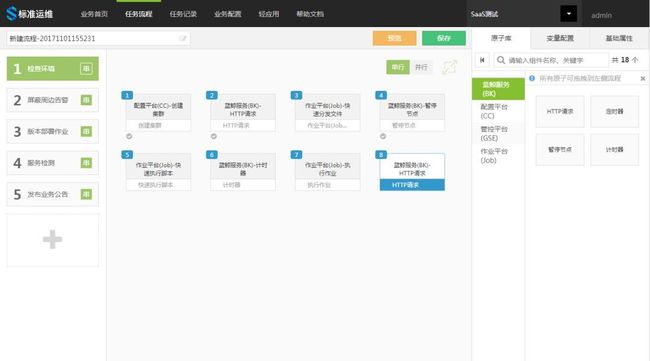Image resolution: width=650 pixels, height=361 pixels.
Task: Select node 1 配置平台(CC)-创建集群
Action: [x=158, y=113]
